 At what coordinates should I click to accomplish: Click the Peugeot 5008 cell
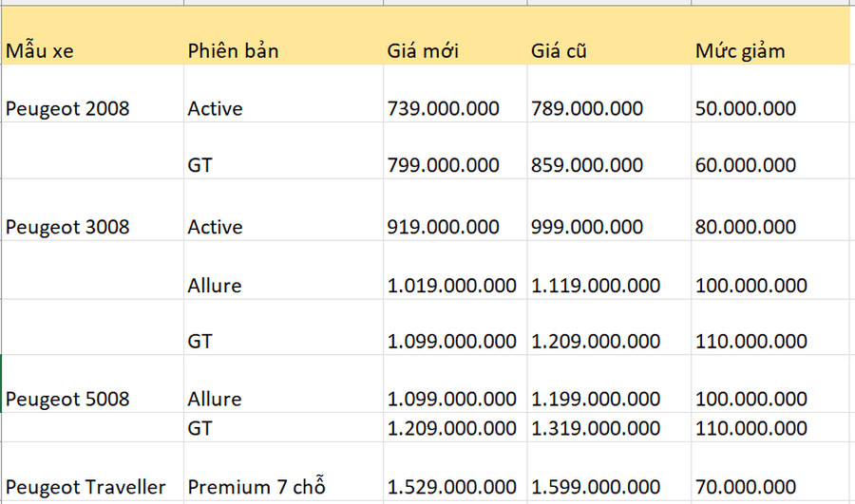click(x=67, y=399)
